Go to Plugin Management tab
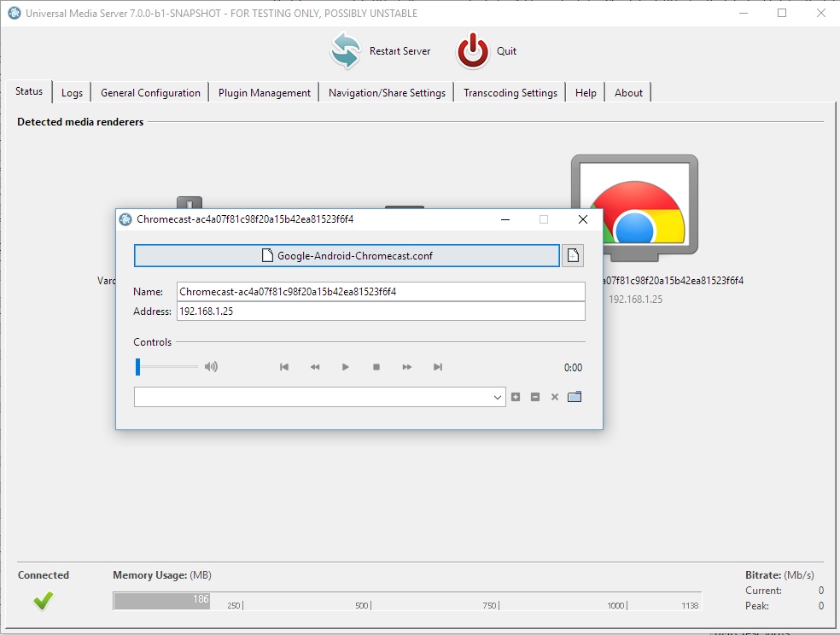 [x=264, y=93]
